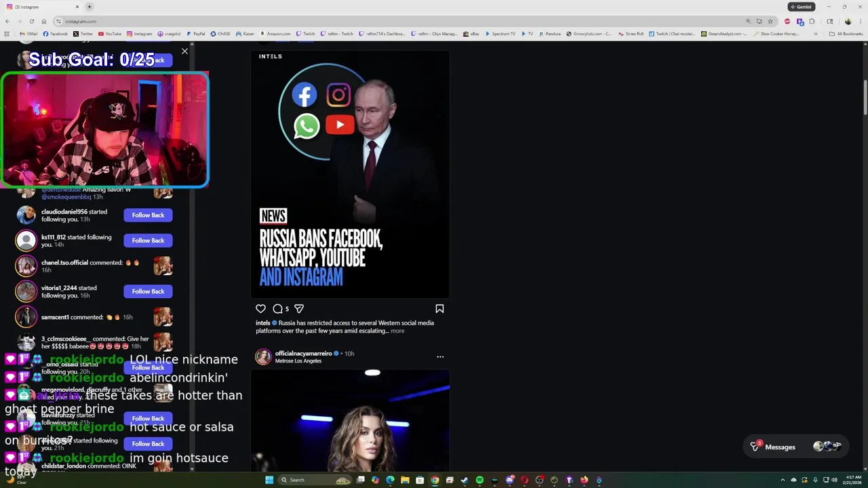The image size is (868, 488).
Task: Open the craigslist bookmark
Action: [170, 33]
